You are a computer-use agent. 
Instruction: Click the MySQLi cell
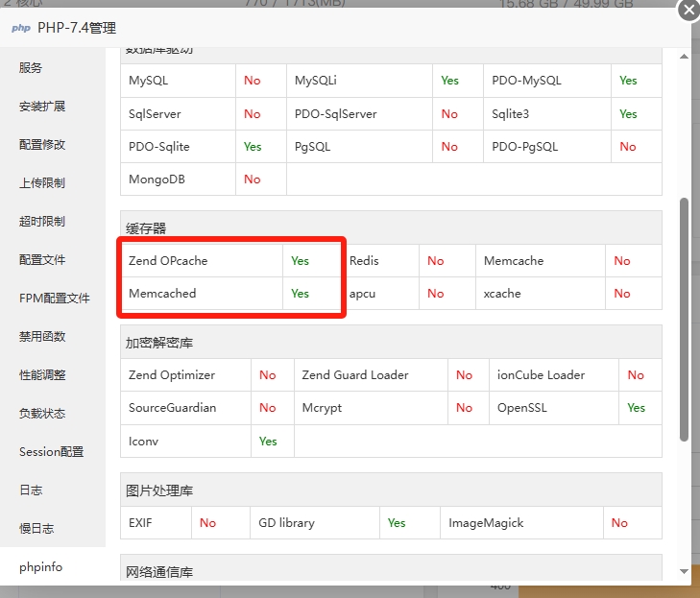point(359,81)
